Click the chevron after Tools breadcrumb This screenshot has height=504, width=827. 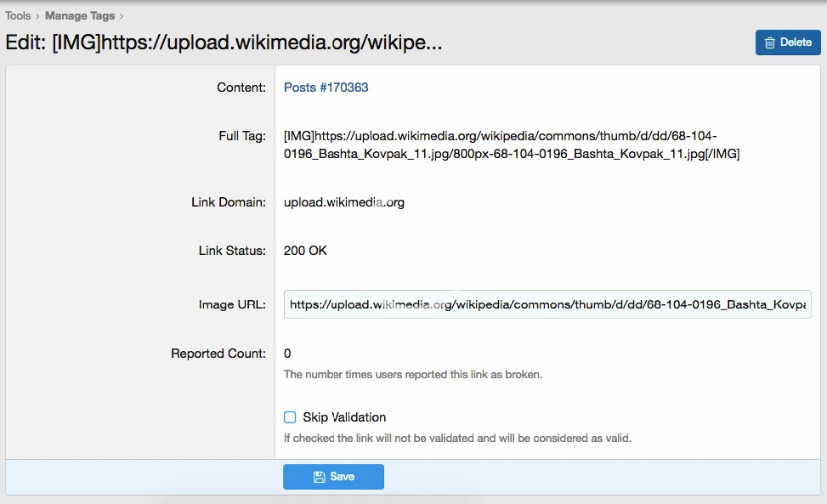[37, 15]
